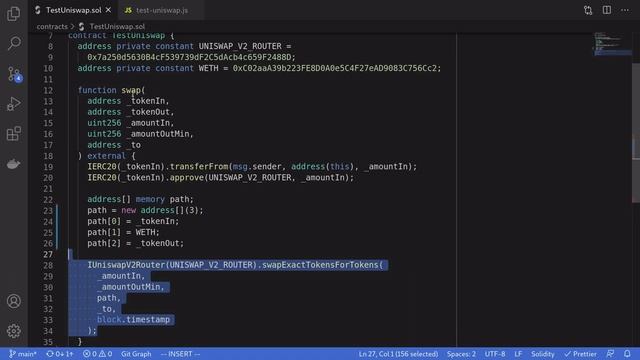Click the code minimap preview
Image resolution: width=640 pixels, height=360 pixels.
tap(612, 44)
